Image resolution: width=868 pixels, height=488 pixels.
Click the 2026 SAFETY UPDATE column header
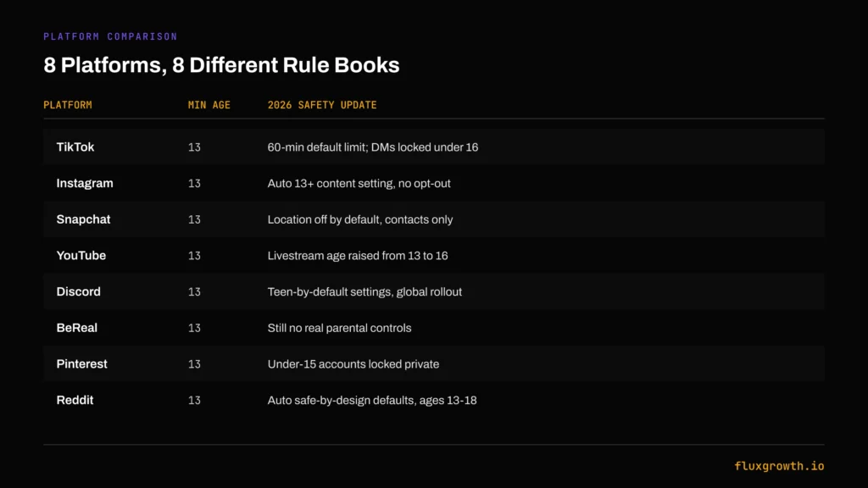pyautogui.click(x=322, y=105)
